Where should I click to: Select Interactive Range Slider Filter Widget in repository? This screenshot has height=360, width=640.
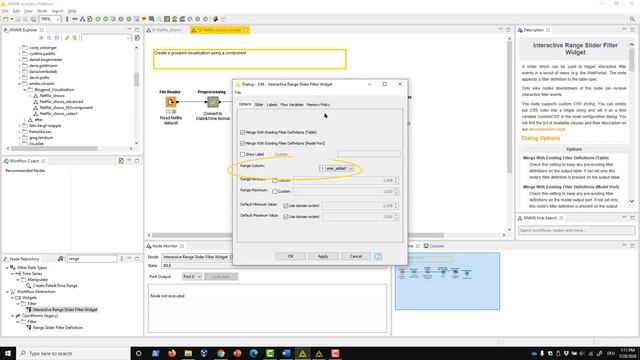[x=65, y=309]
